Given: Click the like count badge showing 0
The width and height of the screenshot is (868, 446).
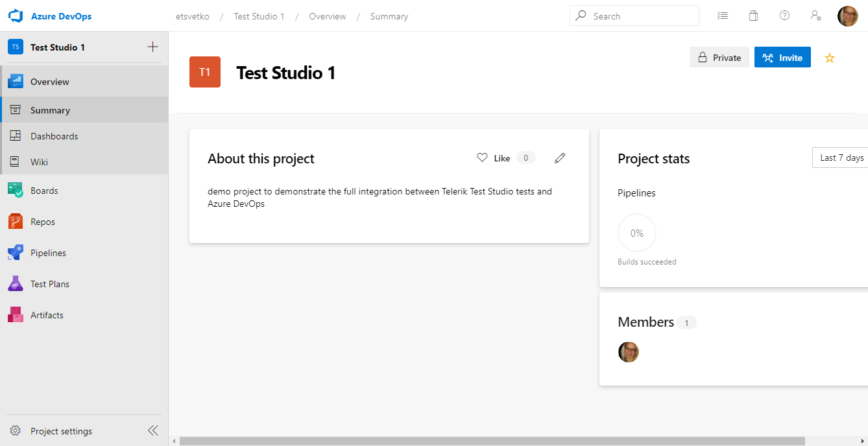Looking at the screenshot, I should 526,158.
